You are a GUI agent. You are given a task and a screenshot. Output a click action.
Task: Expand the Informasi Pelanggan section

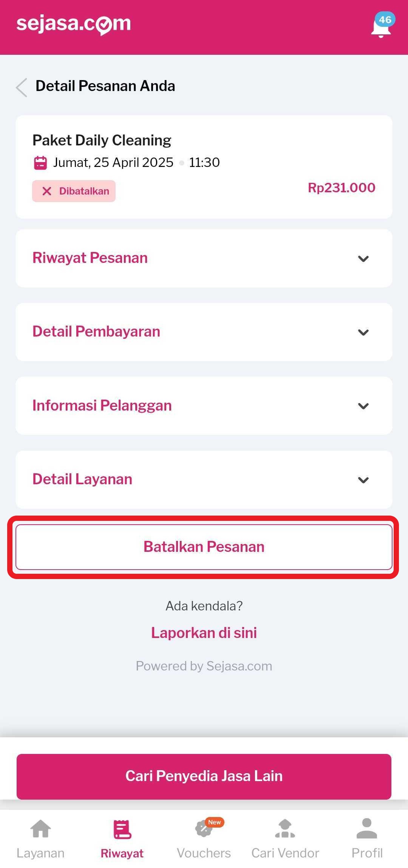pos(363,406)
